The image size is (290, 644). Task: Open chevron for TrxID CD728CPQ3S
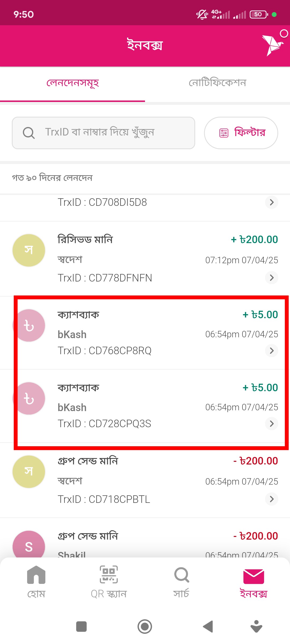pyautogui.click(x=271, y=423)
